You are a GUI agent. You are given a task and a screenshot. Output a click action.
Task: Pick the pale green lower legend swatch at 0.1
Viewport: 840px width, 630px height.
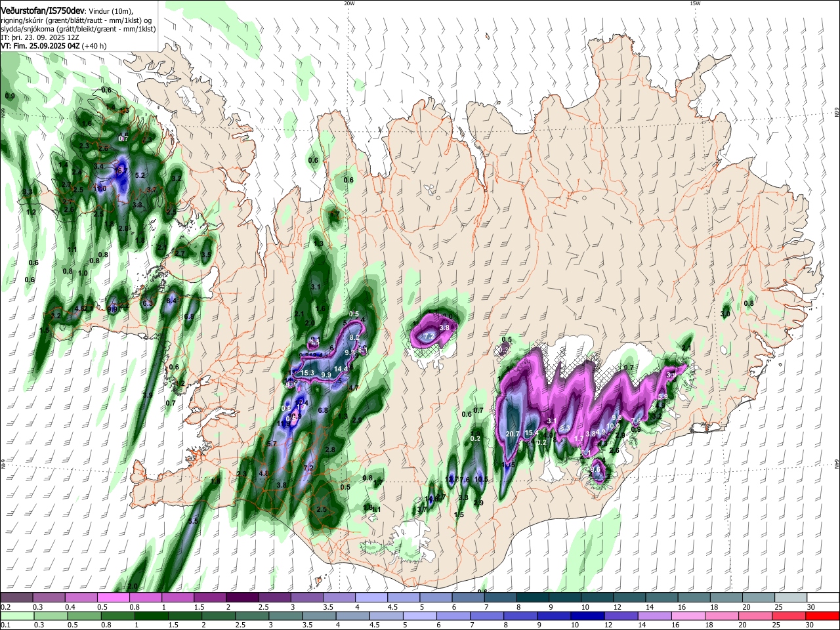[x=17, y=616]
